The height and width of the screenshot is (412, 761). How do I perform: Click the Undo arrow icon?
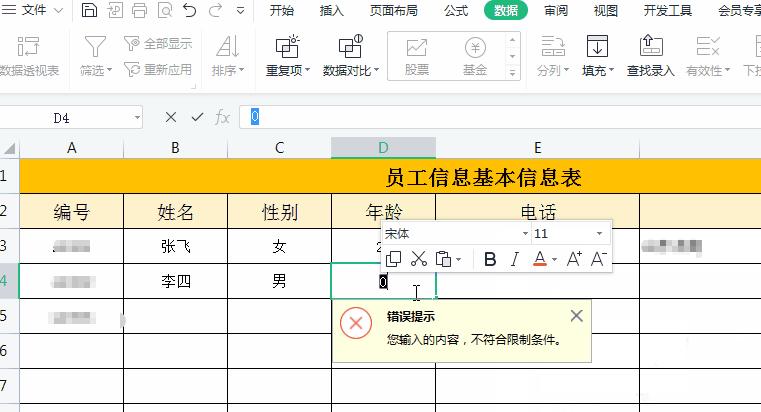pyautogui.click(x=190, y=11)
